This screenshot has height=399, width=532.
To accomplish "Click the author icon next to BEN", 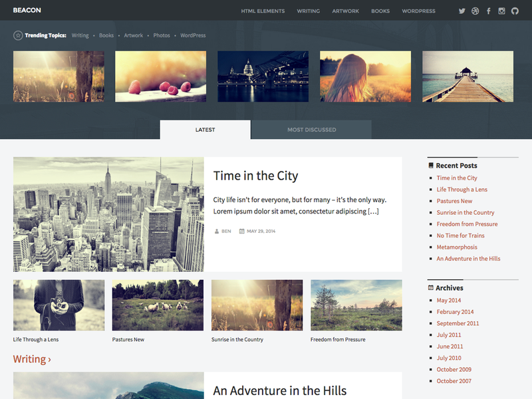I will coord(215,231).
